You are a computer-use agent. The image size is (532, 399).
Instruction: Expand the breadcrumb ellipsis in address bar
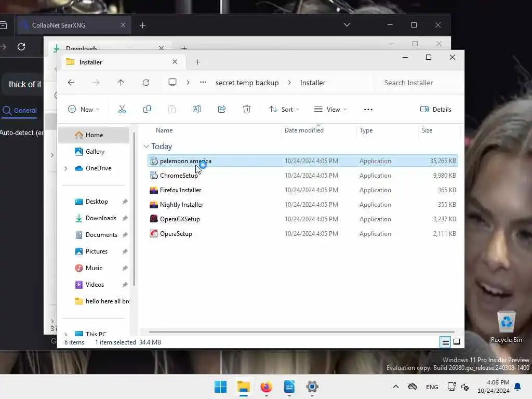click(203, 83)
